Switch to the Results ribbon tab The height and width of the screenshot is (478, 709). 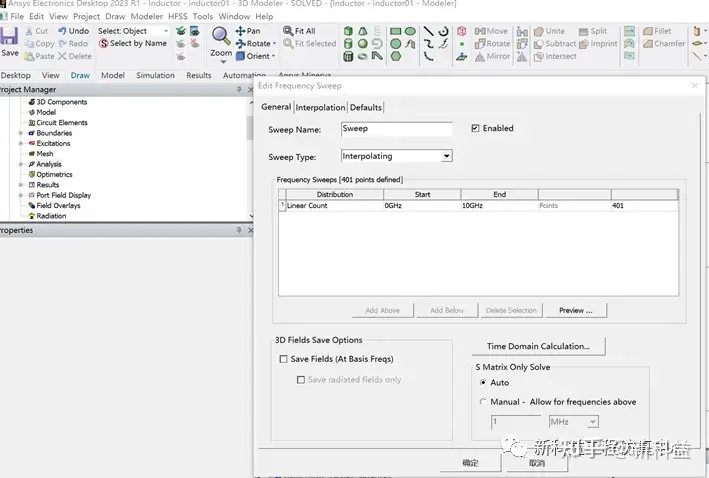coord(199,76)
